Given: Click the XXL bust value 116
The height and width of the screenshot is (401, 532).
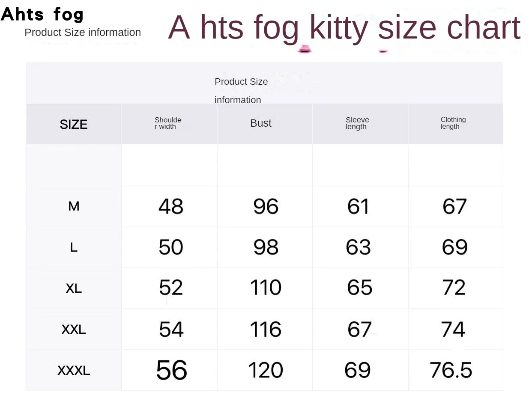Looking at the screenshot, I should click(266, 330).
